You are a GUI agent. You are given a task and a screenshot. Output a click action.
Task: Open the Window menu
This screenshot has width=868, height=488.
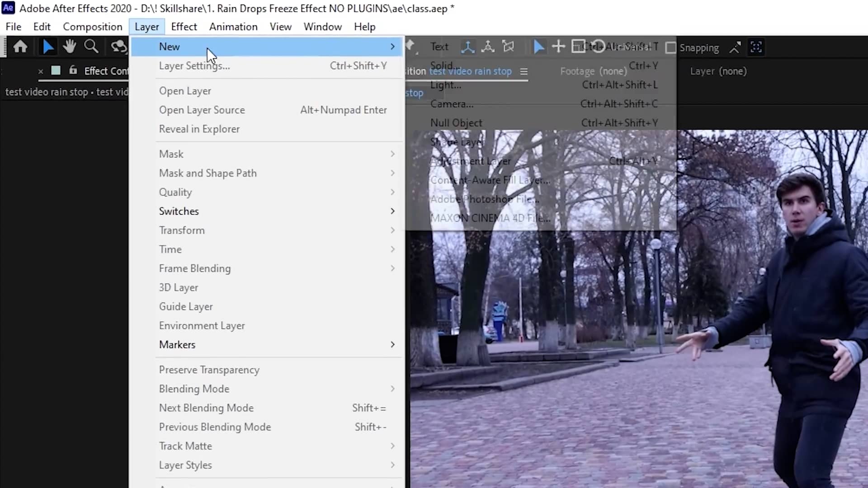(322, 27)
